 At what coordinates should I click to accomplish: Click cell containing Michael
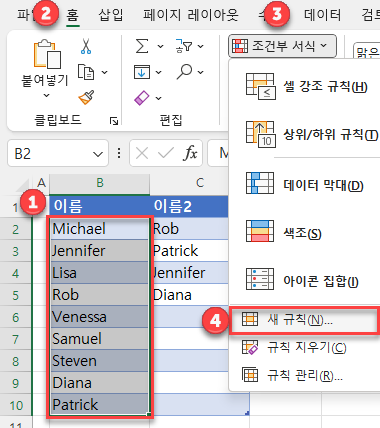tap(100, 229)
